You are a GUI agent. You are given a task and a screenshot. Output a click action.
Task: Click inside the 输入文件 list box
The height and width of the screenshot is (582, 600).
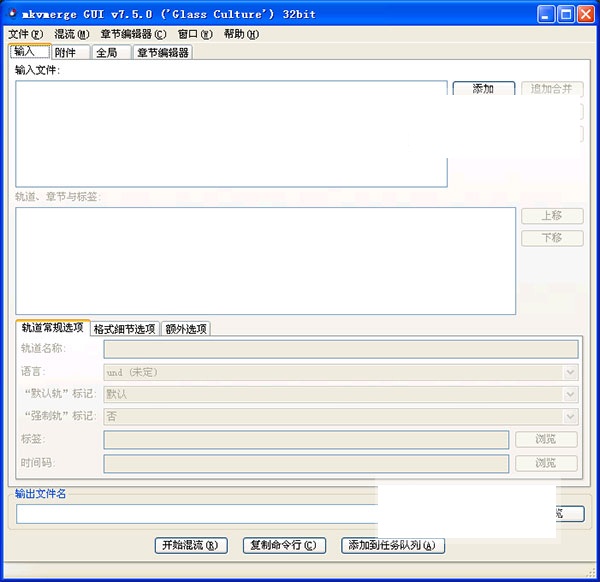pyautogui.click(x=230, y=133)
